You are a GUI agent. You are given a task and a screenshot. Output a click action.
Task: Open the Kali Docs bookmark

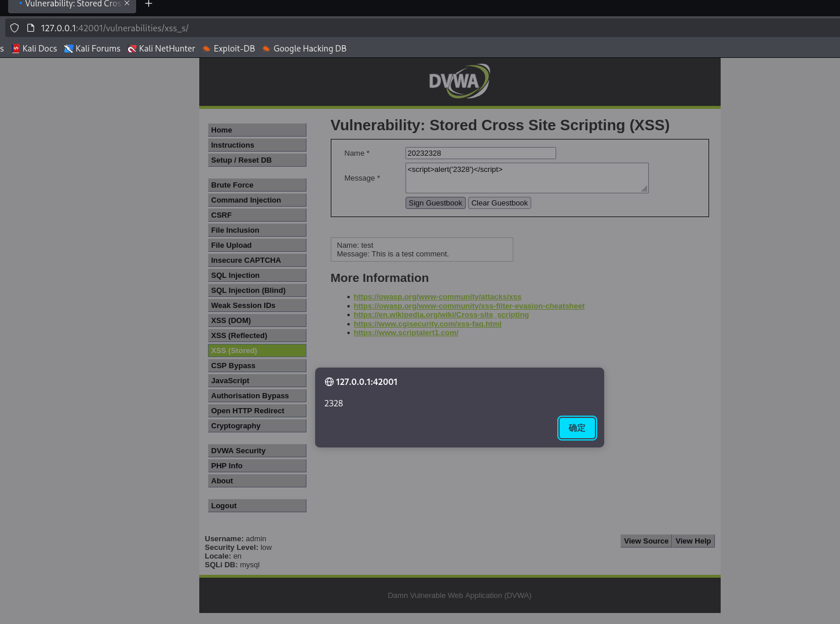(34, 49)
